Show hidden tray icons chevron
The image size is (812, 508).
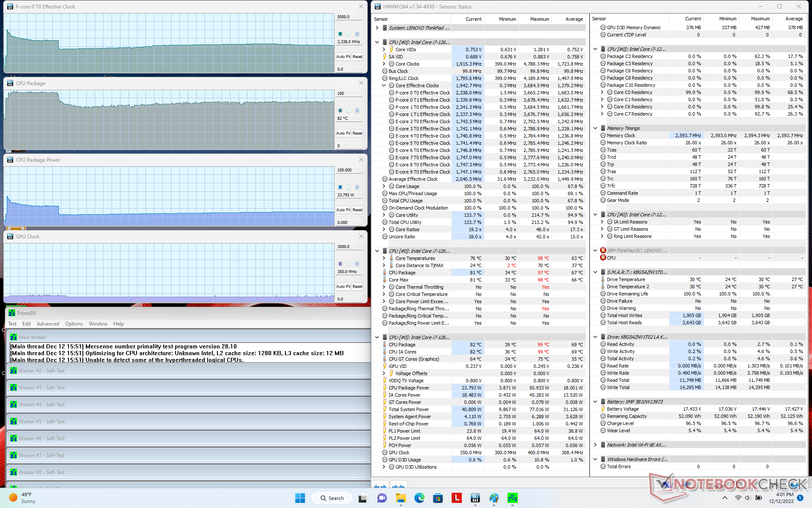724,498
